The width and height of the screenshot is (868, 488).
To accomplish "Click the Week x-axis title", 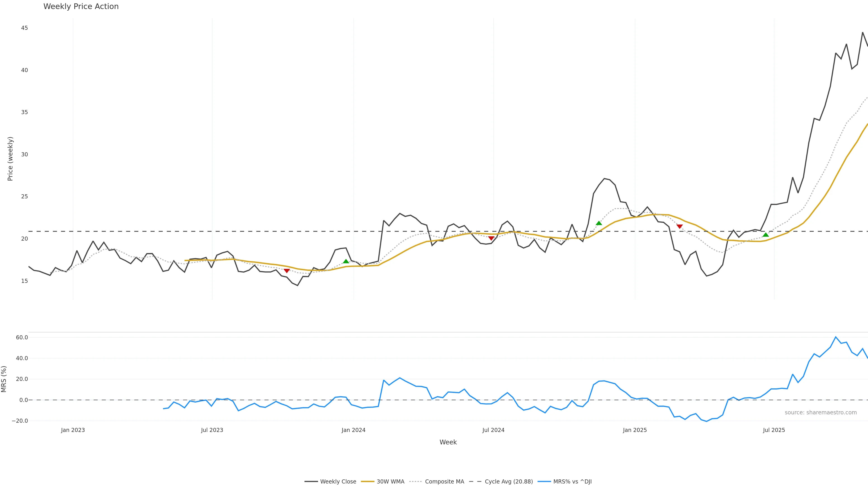I will pos(448,442).
